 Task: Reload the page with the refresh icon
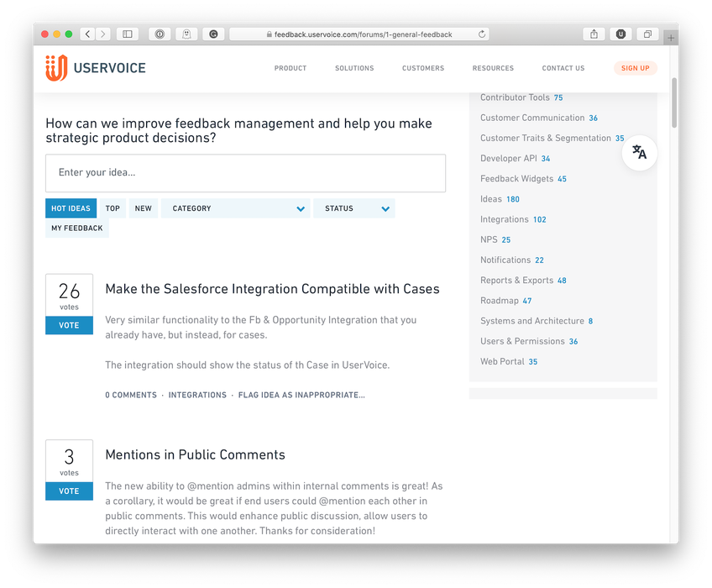(482, 34)
